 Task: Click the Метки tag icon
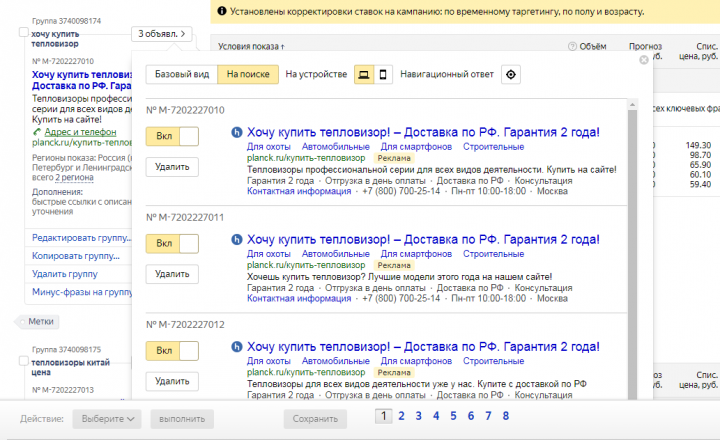pos(22,322)
